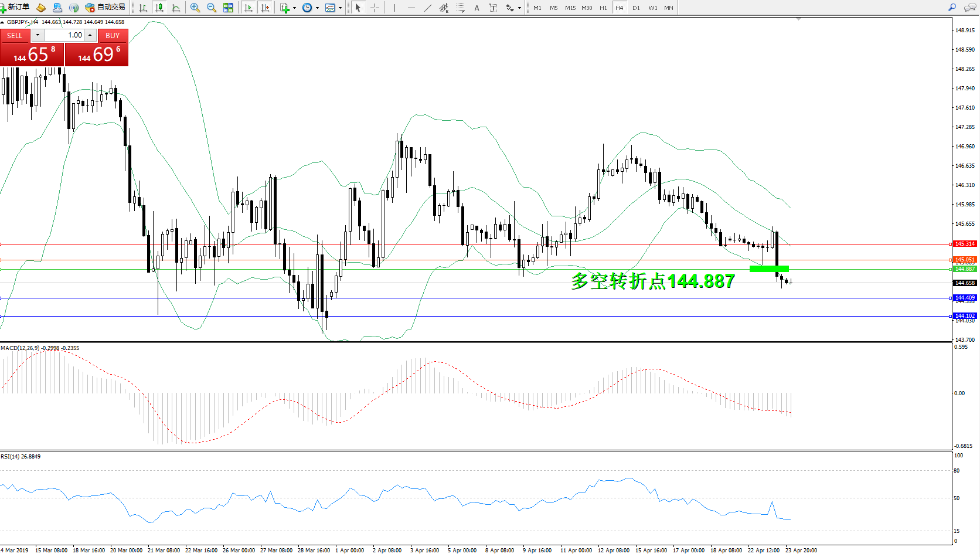Switch to the M15 timeframe
Screen dimensions: 980x557
point(570,8)
